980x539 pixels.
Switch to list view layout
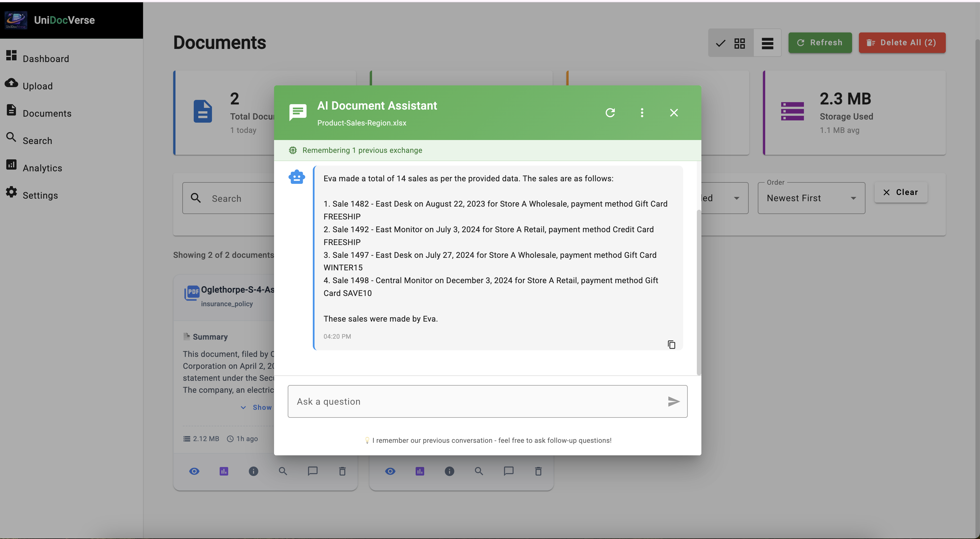[767, 43]
